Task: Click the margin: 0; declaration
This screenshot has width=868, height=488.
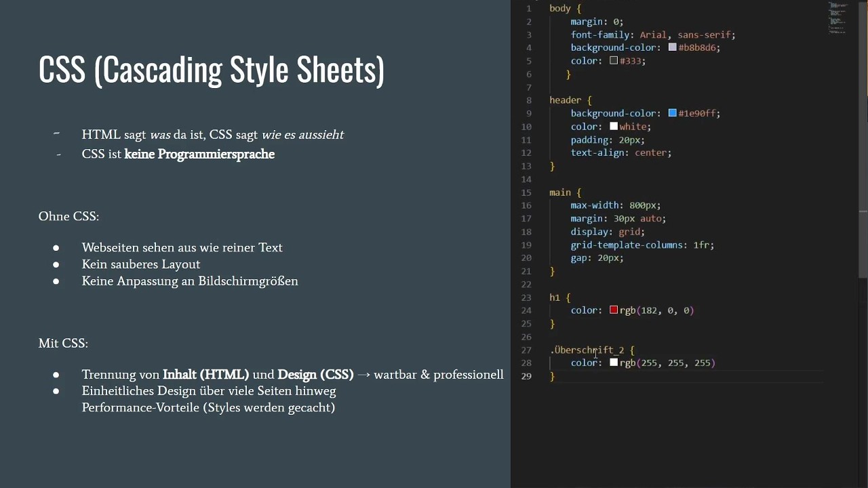Action: click(597, 22)
